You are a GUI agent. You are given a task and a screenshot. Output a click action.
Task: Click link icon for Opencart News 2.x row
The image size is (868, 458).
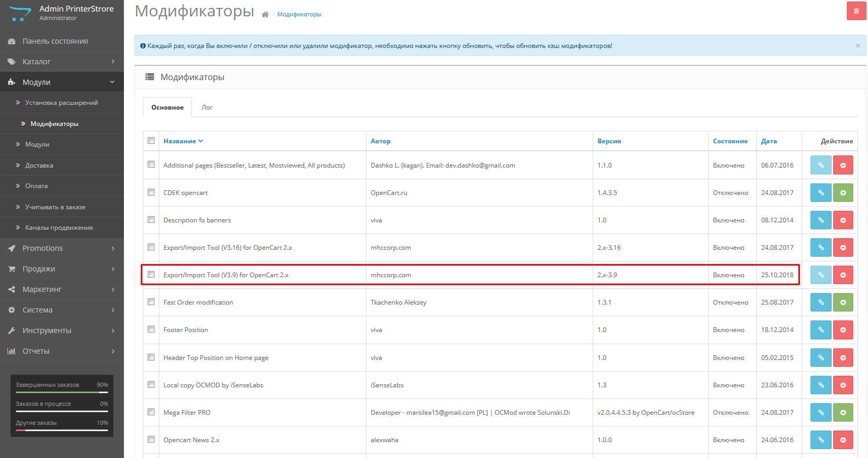pos(821,440)
